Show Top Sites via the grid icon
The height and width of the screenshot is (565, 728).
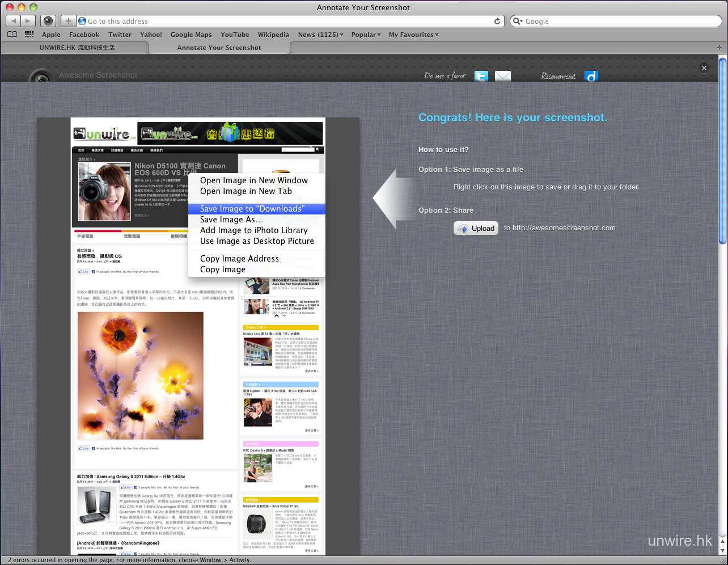click(29, 35)
